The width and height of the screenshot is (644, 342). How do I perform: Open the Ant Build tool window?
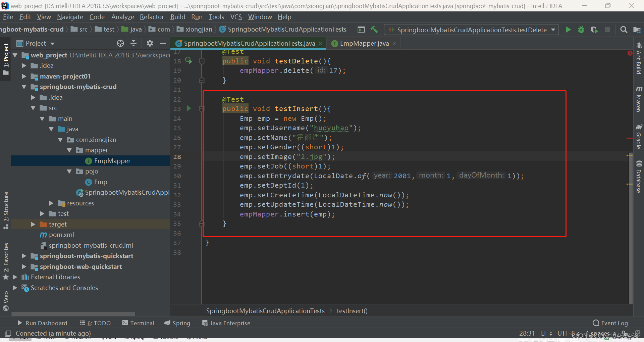click(x=639, y=58)
